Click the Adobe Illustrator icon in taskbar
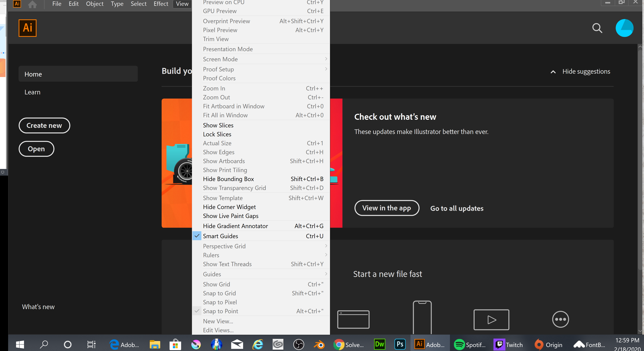This screenshot has height=351, width=644. click(419, 345)
